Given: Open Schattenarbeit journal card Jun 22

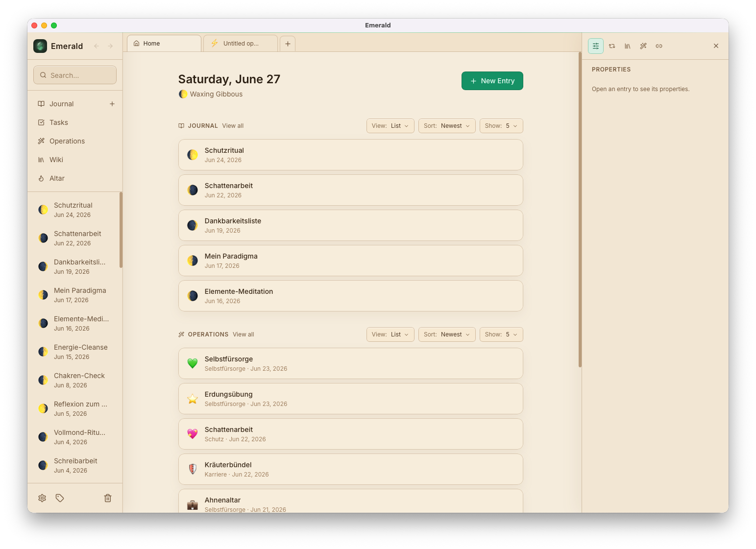Looking at the screenshot, I should [351, 190].
